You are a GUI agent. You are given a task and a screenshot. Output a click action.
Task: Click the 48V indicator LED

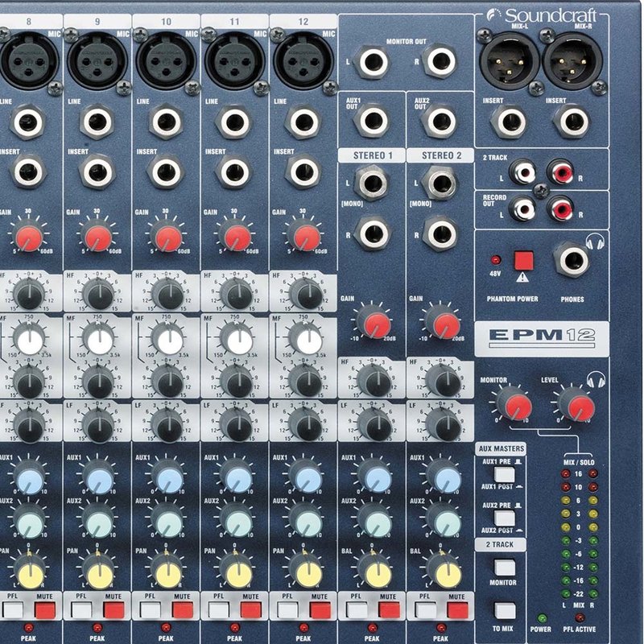(x=497, y=260)
